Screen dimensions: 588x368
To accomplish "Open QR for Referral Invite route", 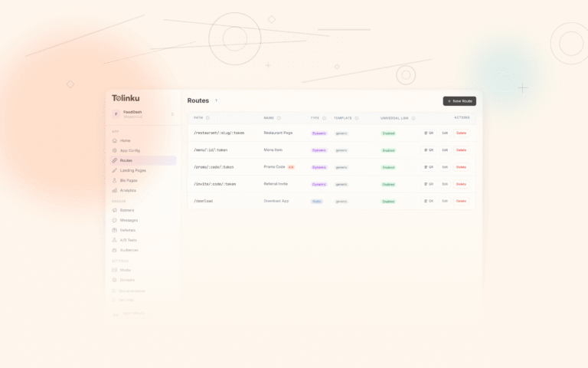I will 429,184.
